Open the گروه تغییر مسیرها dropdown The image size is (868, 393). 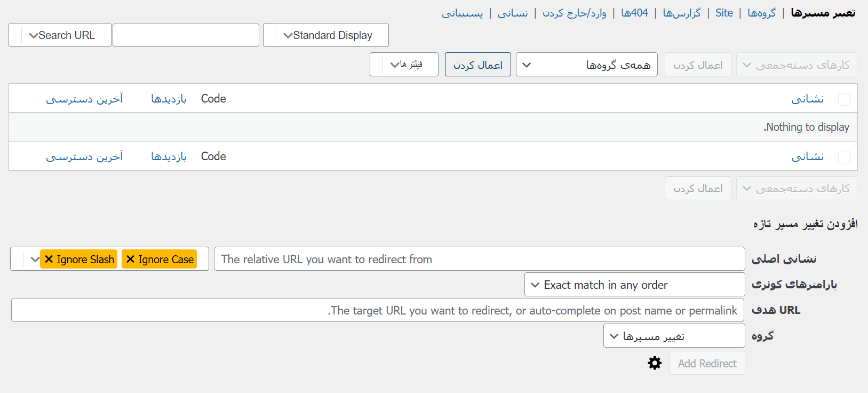point(674,336)
